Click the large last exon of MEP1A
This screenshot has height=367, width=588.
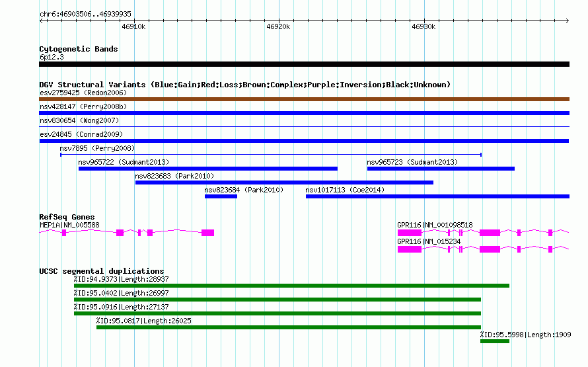click(x=207, y=233)
